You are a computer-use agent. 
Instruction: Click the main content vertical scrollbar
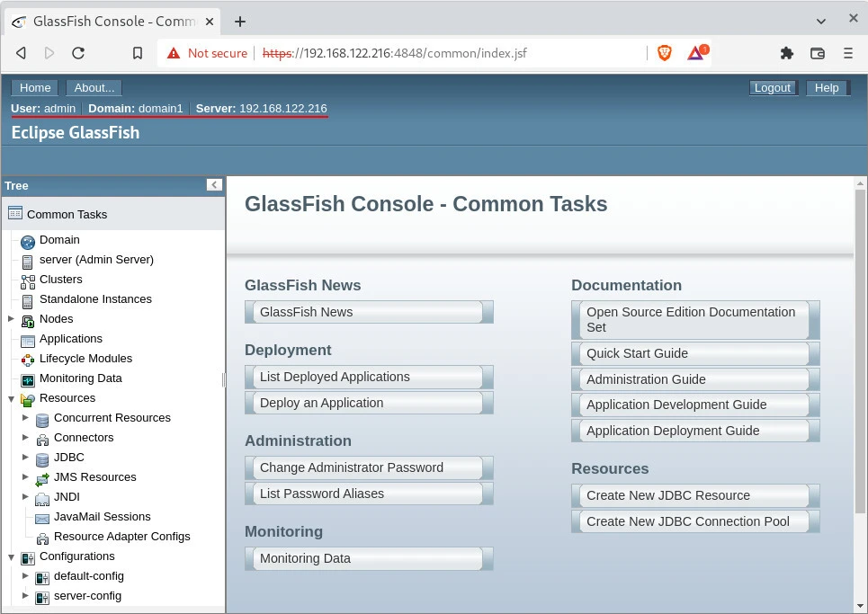860,360
